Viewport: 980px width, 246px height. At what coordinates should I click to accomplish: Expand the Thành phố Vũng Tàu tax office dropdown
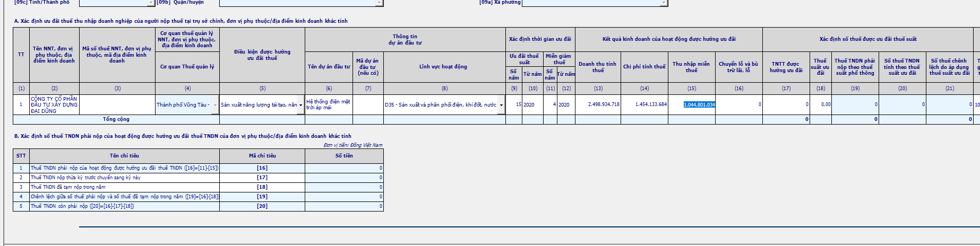click(215, 105)
